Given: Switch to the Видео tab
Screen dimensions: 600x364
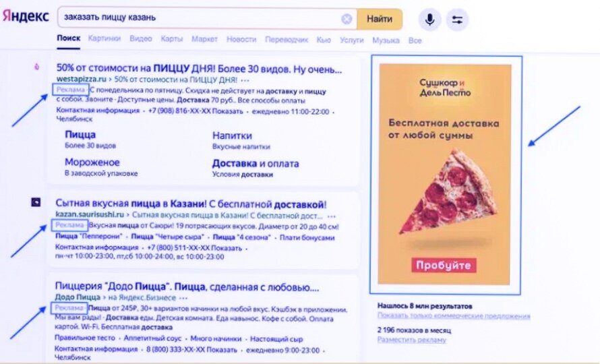Looking at the screenshot, I should coord(140,38).
